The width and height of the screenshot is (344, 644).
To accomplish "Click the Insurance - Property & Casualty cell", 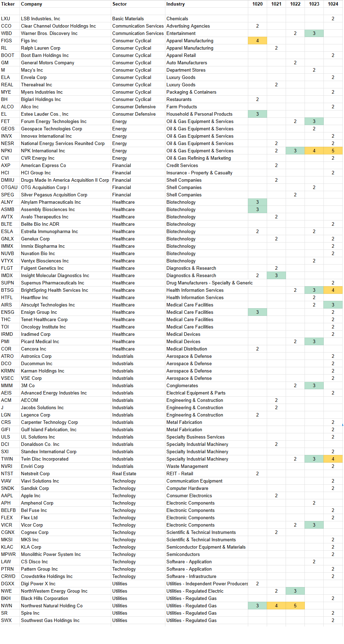I will (x=207, y=173).
